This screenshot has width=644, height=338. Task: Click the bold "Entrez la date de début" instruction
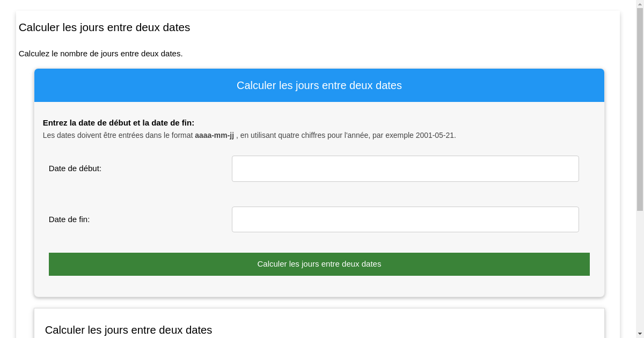pyautogui.click(x=118, y=123)
